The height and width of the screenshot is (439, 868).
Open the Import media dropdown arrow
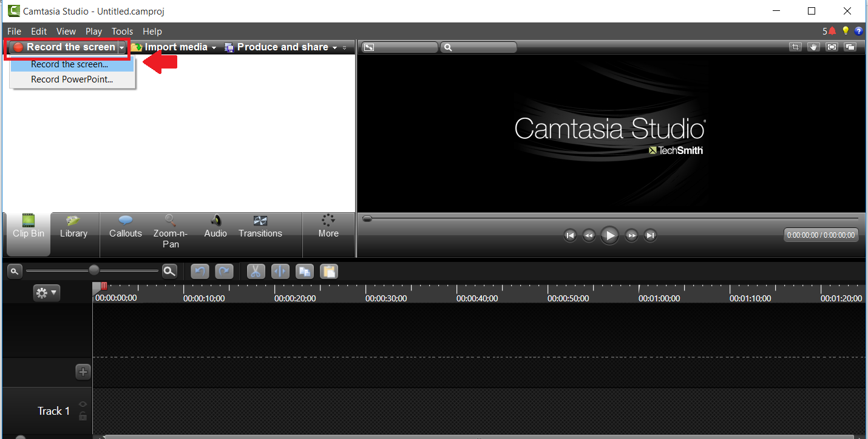click(214, 47)
